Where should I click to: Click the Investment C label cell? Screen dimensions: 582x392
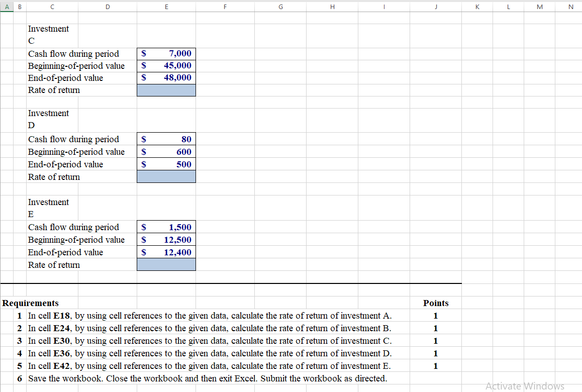pos(52,35)
